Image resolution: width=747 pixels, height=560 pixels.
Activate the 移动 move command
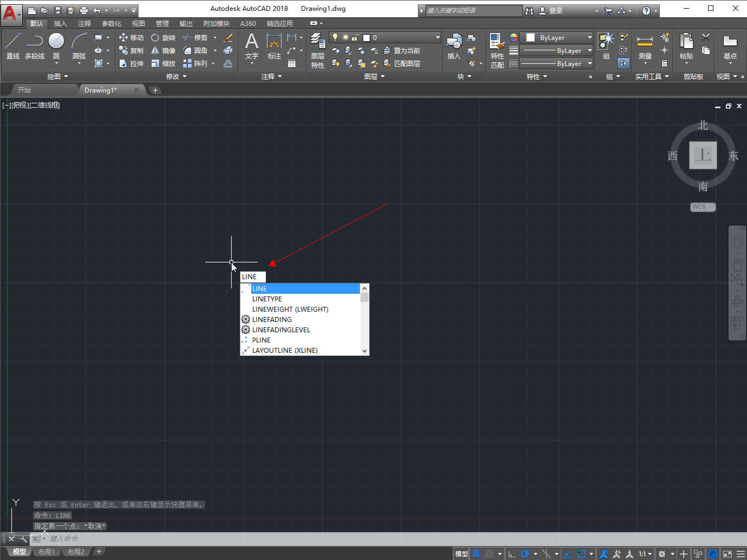(131, 37)
